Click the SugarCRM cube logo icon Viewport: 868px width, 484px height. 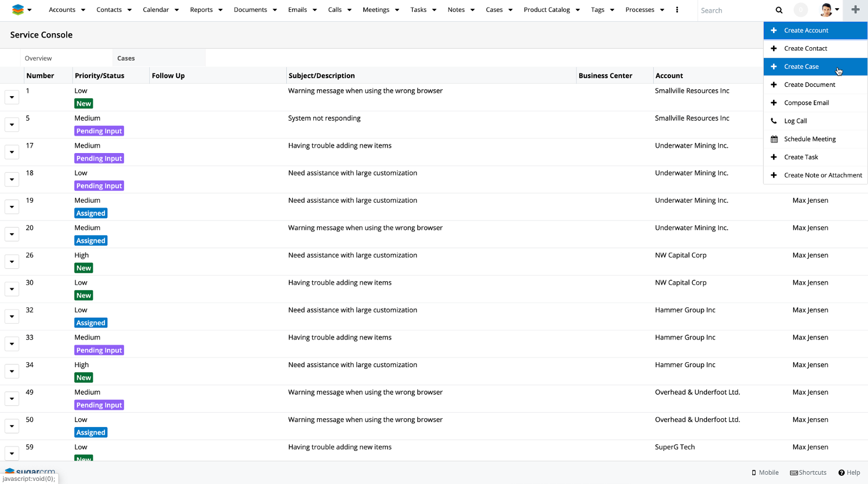point(18,10)
